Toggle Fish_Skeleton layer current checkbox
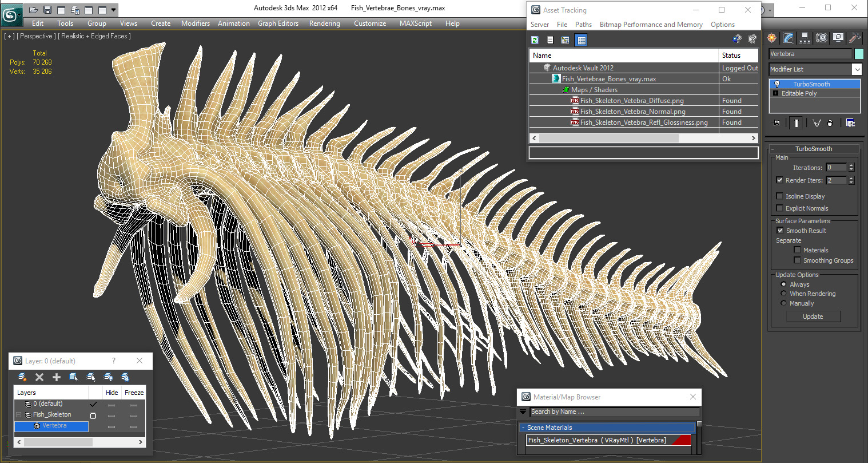Image resolution: width=868 pixels, height=463 pixels. coord(93,415)
